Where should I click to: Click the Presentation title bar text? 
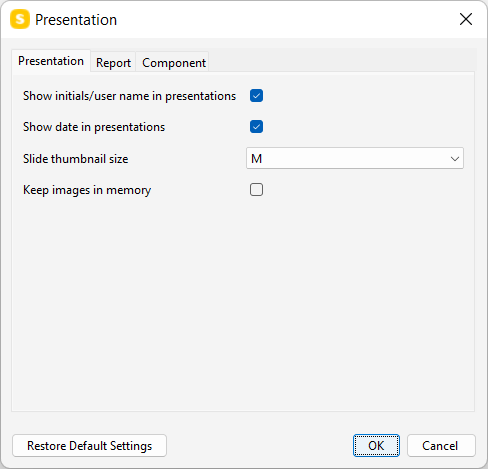(x=76, y=20)
